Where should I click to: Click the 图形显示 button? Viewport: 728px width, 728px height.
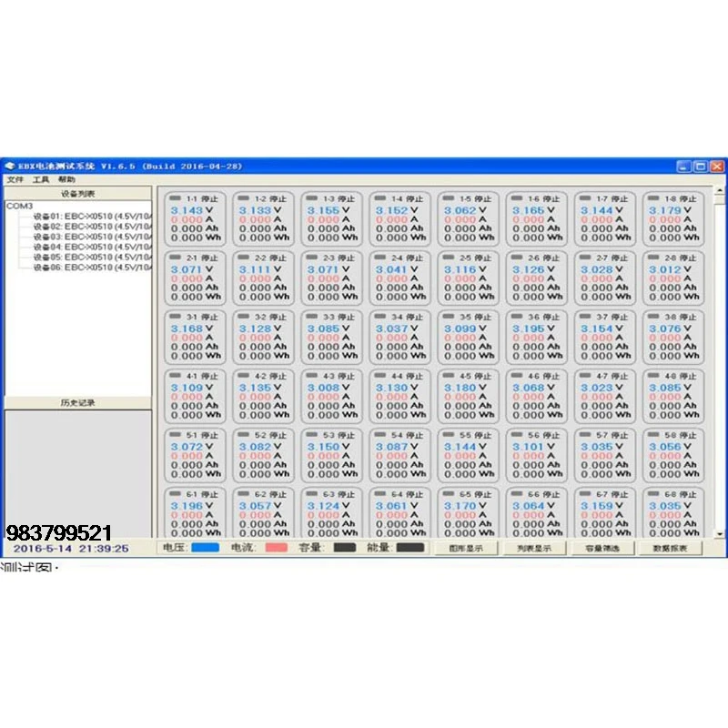(x=466, y=549)
